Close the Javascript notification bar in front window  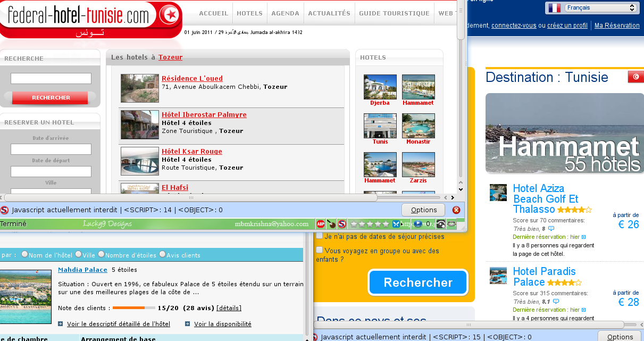pyautogui.click(x=456, y=210)
